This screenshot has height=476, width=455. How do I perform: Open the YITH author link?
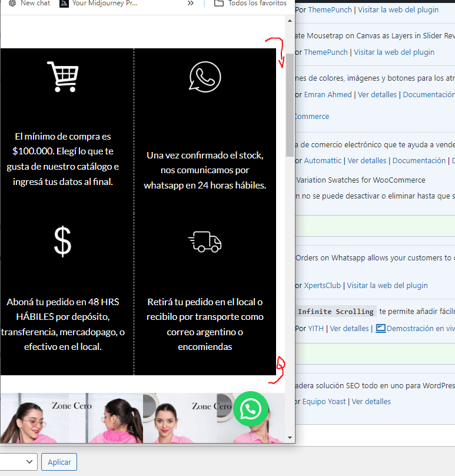(x=315, y=329)
